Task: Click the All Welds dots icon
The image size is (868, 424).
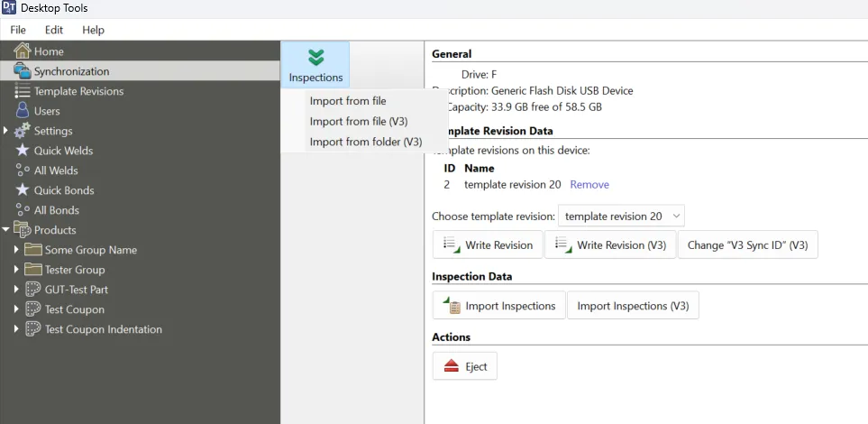Action: click(x=23, y=171)
